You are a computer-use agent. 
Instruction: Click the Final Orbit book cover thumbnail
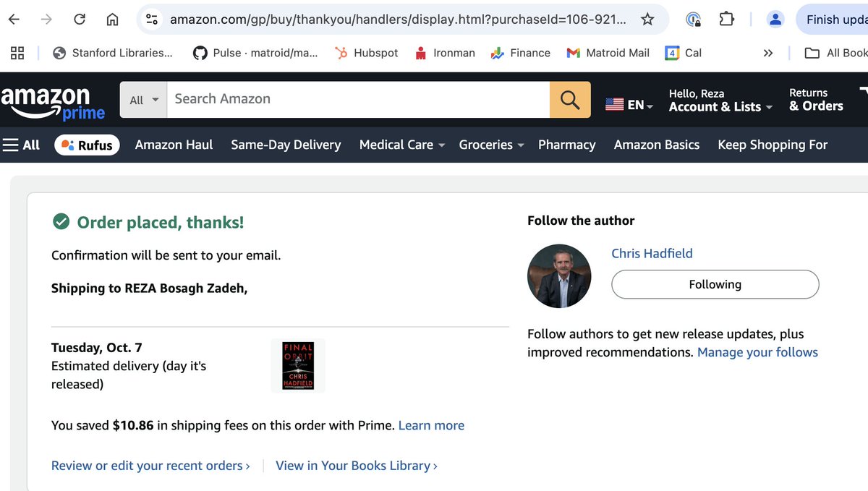pyautogui.click(x=298, y=366)
